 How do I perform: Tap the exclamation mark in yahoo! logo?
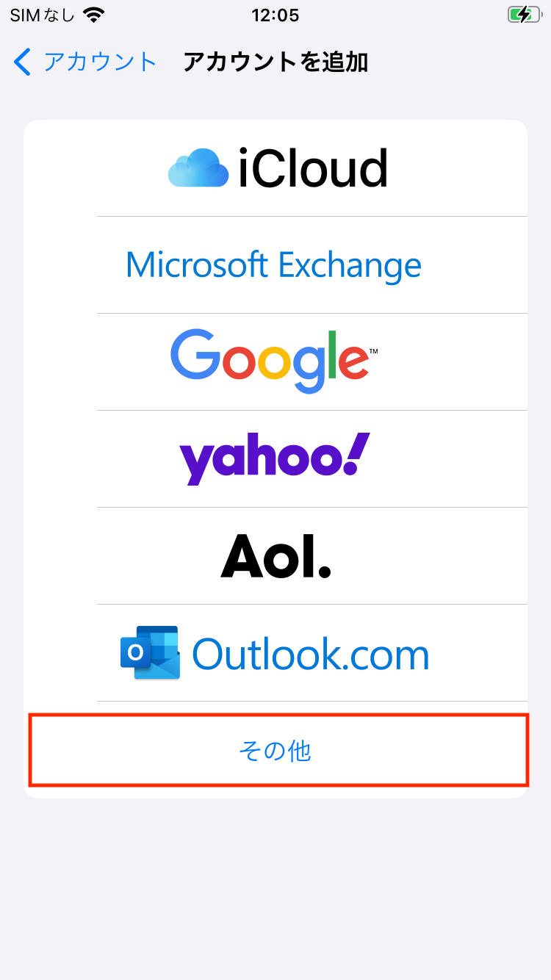(x=356, y=453)
